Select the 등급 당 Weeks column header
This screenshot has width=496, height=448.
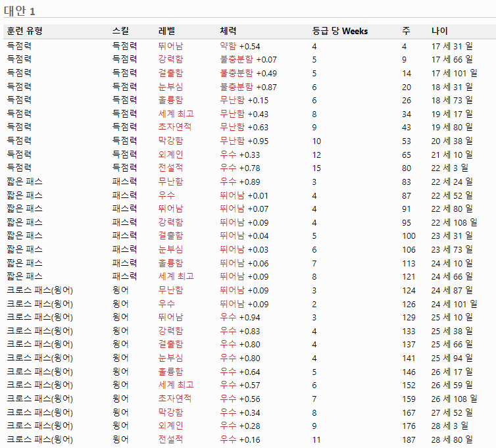[x=340, y=31]
